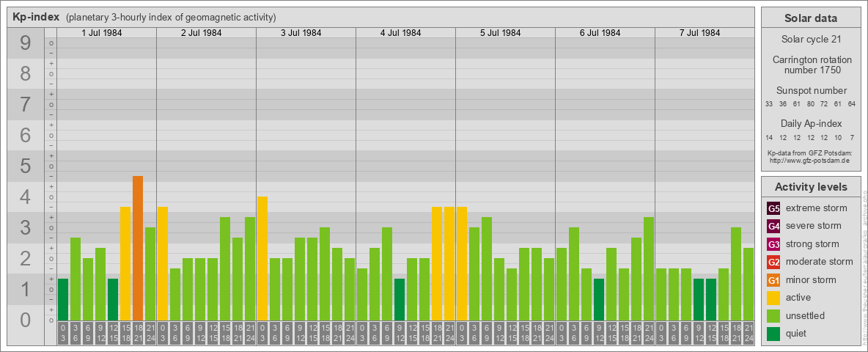Click the Daily Ap-index label

click(811, 123)
